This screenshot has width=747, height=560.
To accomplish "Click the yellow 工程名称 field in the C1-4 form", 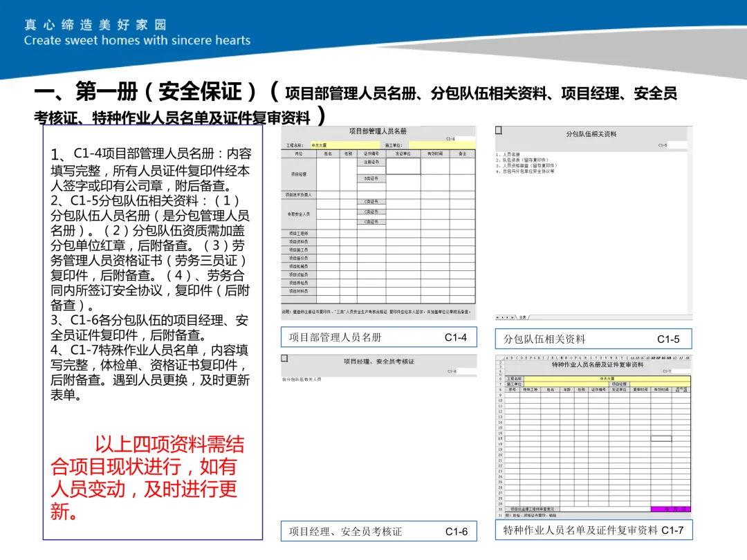I will tap(345, 145).
